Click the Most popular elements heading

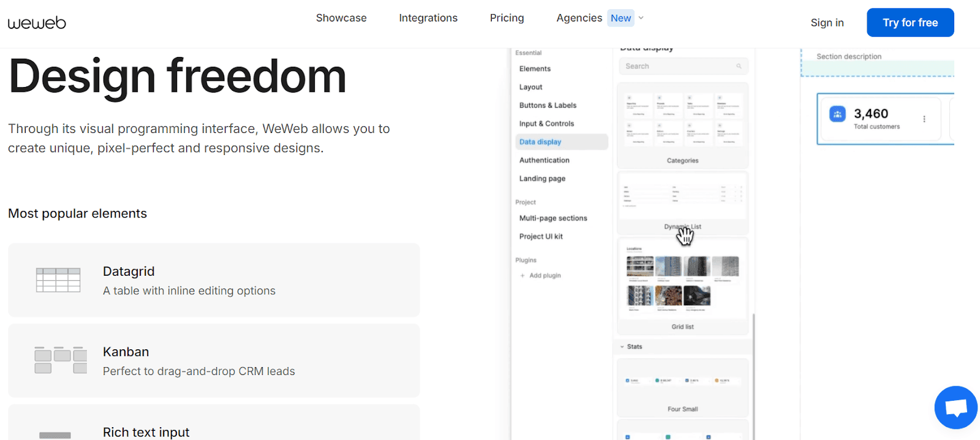pos(78,213)
